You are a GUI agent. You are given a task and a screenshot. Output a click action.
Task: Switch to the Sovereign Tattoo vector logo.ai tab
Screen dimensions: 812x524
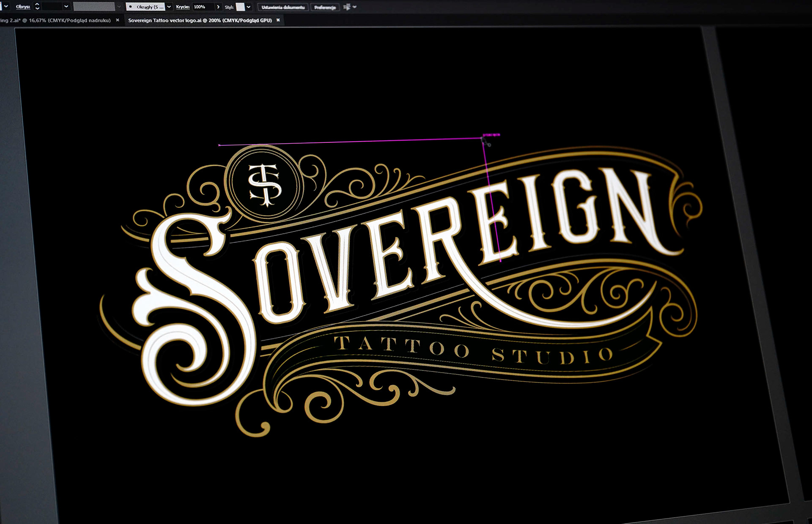200,20
